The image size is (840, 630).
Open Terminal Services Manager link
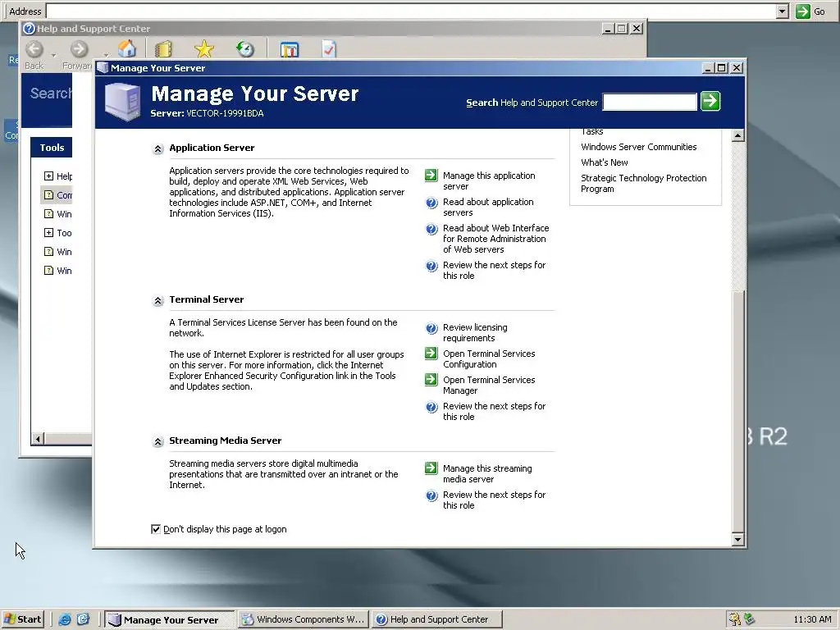click(x=489, y=386)
